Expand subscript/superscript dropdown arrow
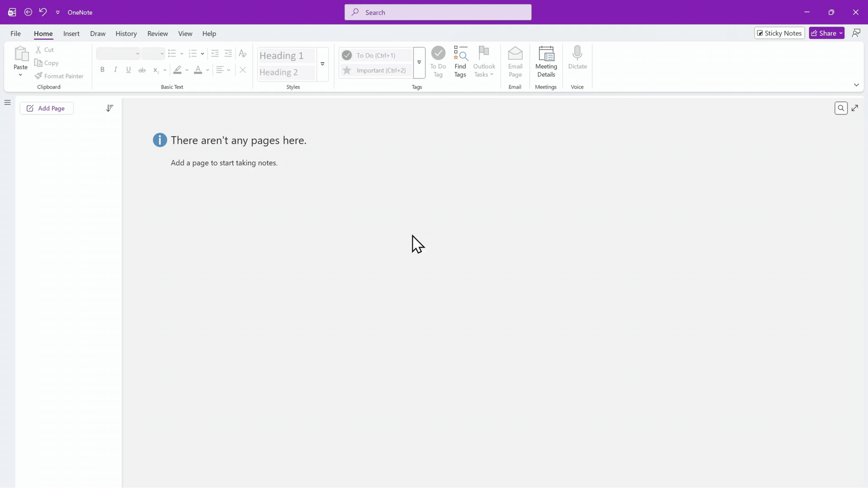 (x=165, y=70)
